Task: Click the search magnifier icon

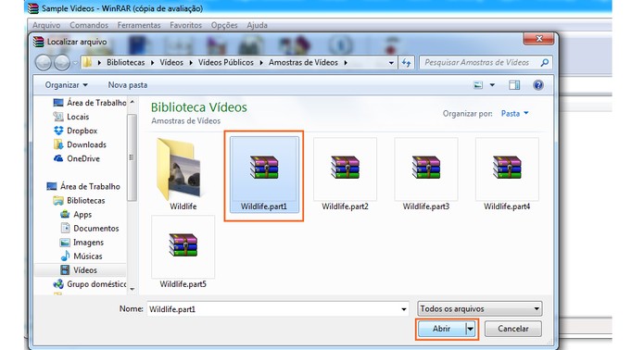Action: coord(545,63)
